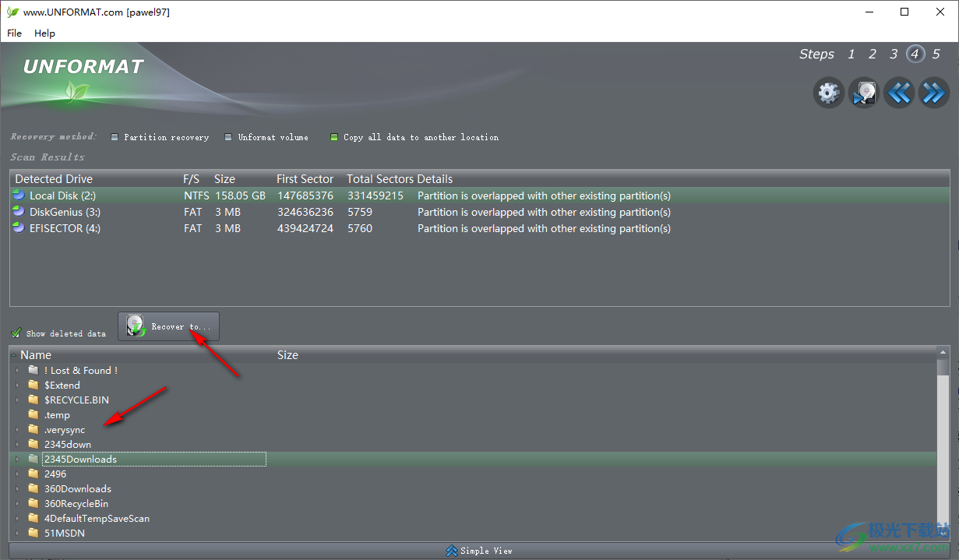This screenshot has width=959, height=560.
Task: Sort file list by Name column
Action: [x=36, y=354]
